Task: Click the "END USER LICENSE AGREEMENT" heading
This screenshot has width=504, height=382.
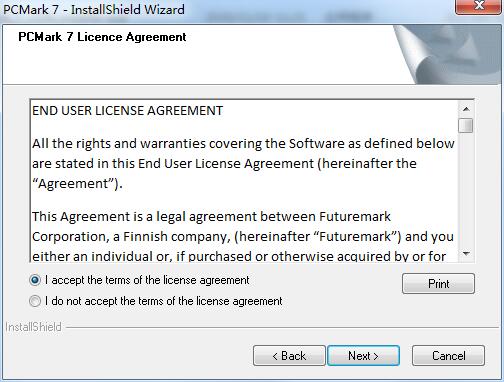Action: (x=127, y=111)
